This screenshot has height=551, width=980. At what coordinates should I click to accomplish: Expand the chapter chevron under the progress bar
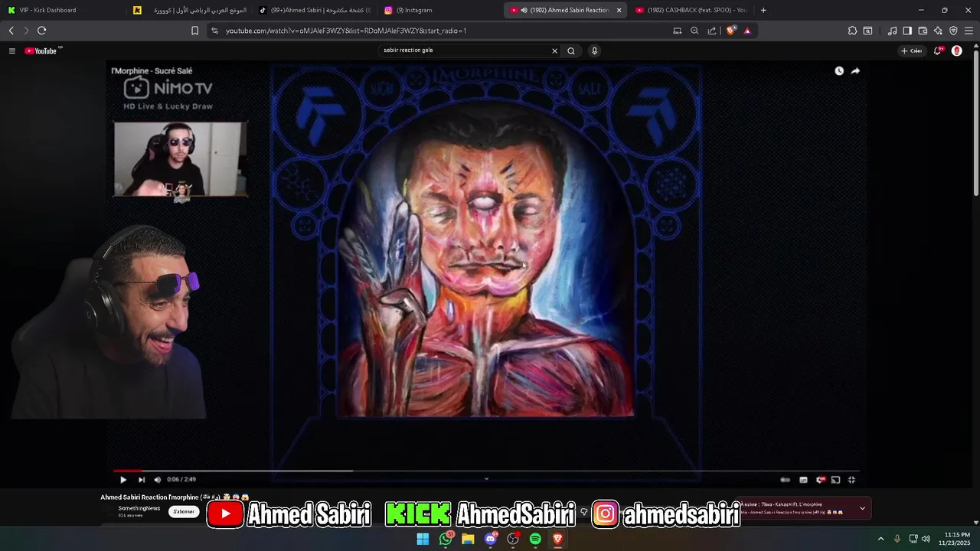tap(486, 479)
